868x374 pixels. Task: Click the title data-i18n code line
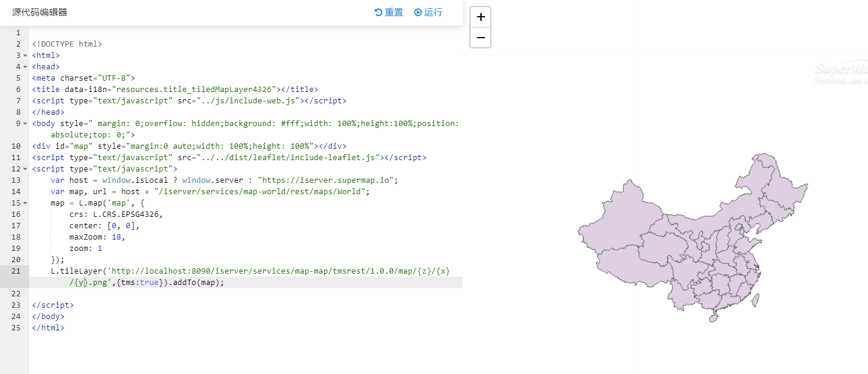click(175, 90)
